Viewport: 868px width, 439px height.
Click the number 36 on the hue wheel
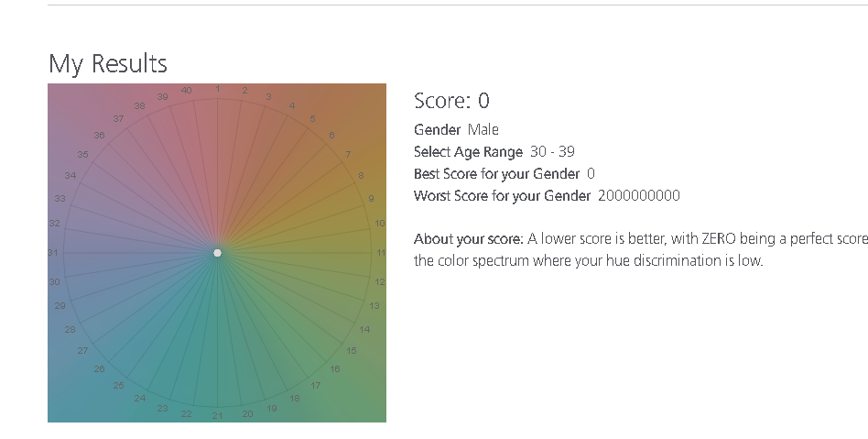pos(99,135)
